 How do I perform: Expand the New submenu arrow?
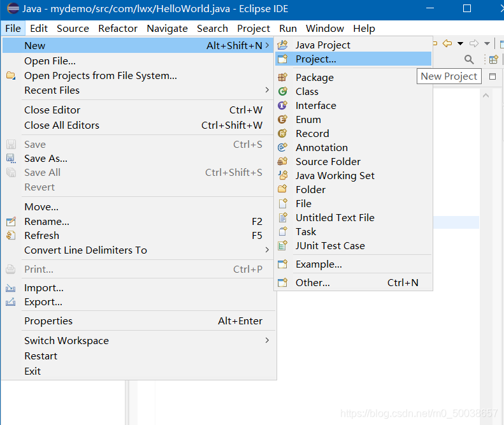pos(267,45)
